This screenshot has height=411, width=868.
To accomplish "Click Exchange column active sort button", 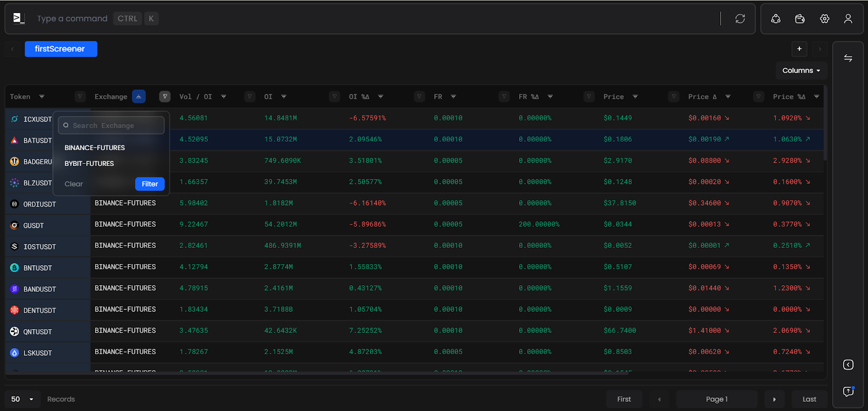I will [139, 97].
